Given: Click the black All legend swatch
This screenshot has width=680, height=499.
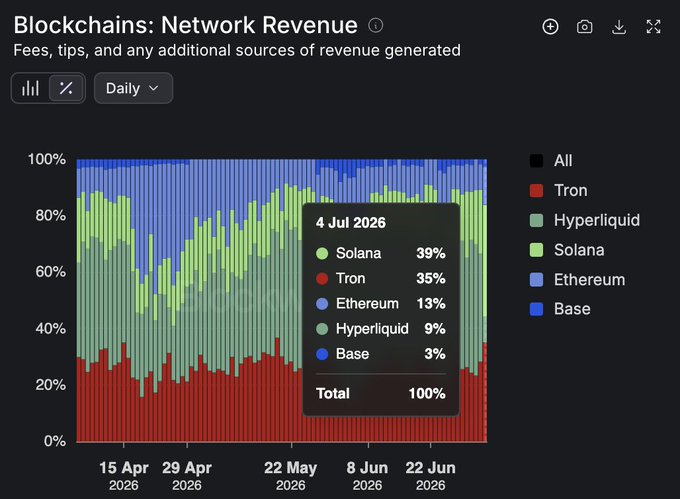Looking at the screenshot, I should tap(536, 161).
